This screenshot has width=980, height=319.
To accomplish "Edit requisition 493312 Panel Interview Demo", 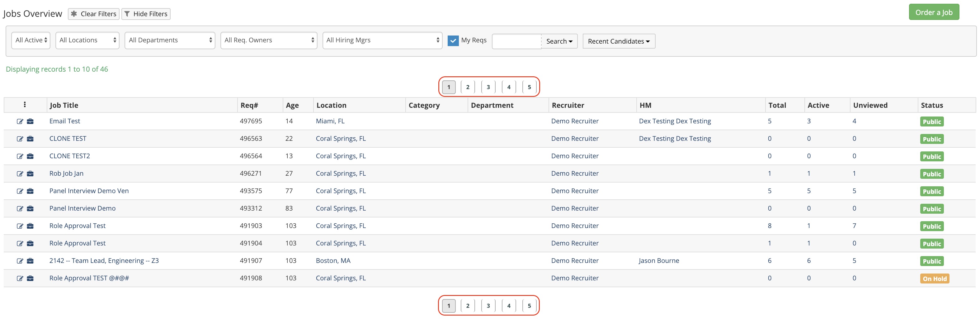I will coord(20,209).
